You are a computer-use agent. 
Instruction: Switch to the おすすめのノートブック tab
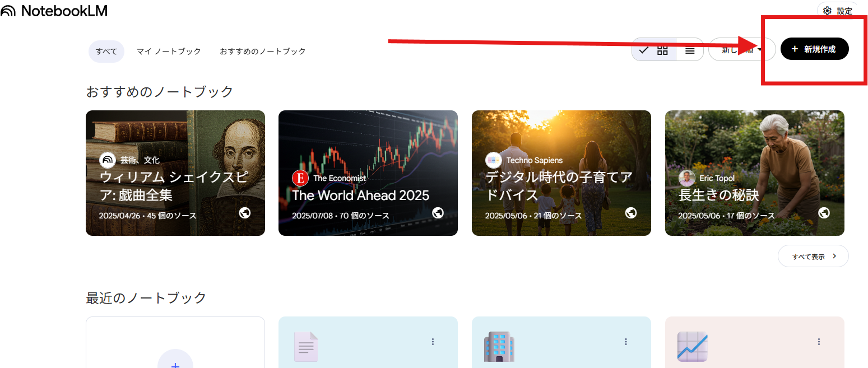click(x=262, y=51)
